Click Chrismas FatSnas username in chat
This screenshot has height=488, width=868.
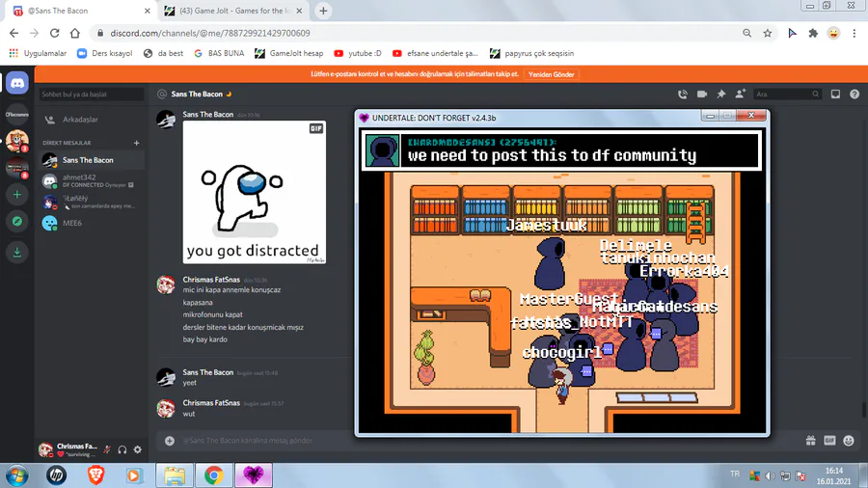click(x=211, y=280)
